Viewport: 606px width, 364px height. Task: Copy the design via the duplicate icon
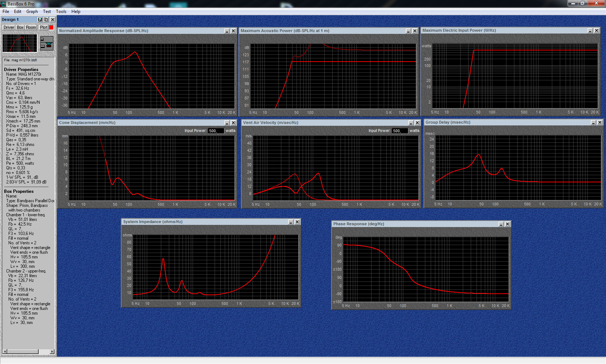(46, 19)
